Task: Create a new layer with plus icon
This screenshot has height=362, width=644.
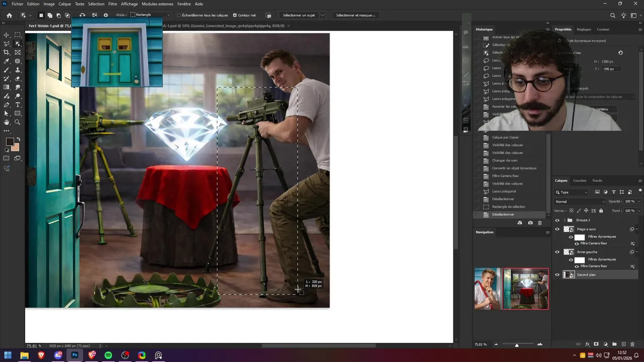Action: click(623, 344)
